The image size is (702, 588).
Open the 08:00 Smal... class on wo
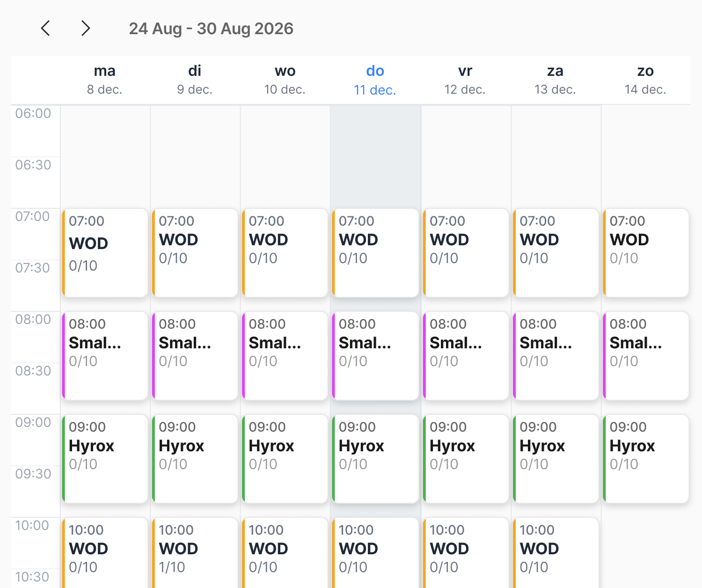point(285,356)
